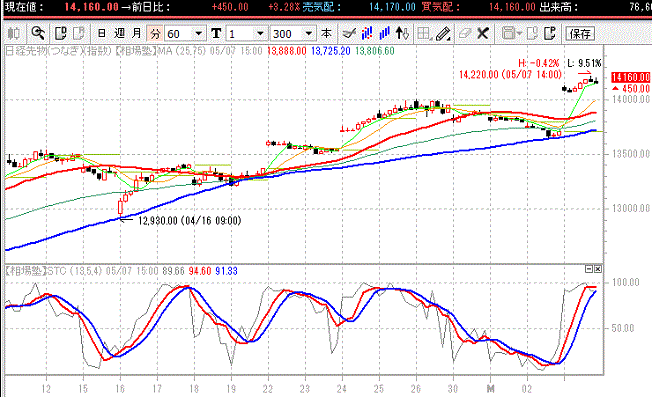Click the up-down arrows icon
The image size is (652, 397).
[402, 33]
